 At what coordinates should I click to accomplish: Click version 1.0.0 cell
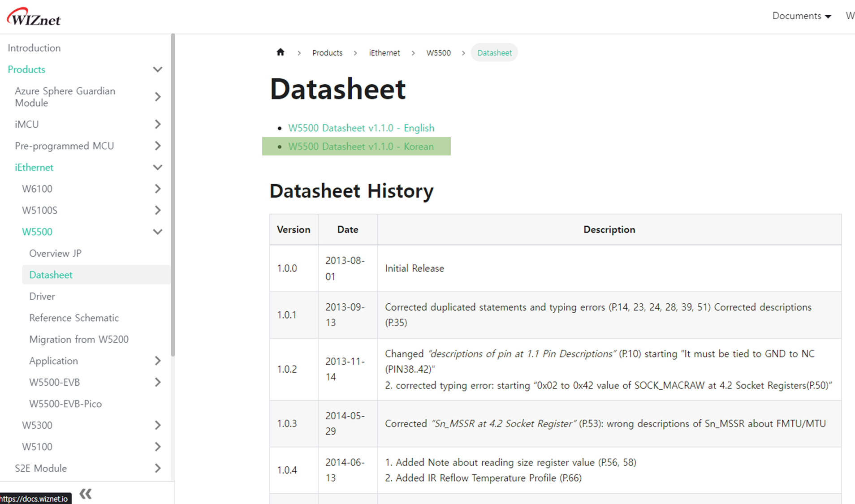point(294,268)
